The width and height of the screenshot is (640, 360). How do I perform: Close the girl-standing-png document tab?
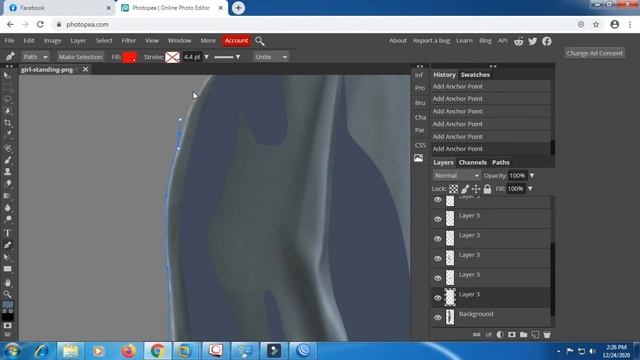coord(85,69)
